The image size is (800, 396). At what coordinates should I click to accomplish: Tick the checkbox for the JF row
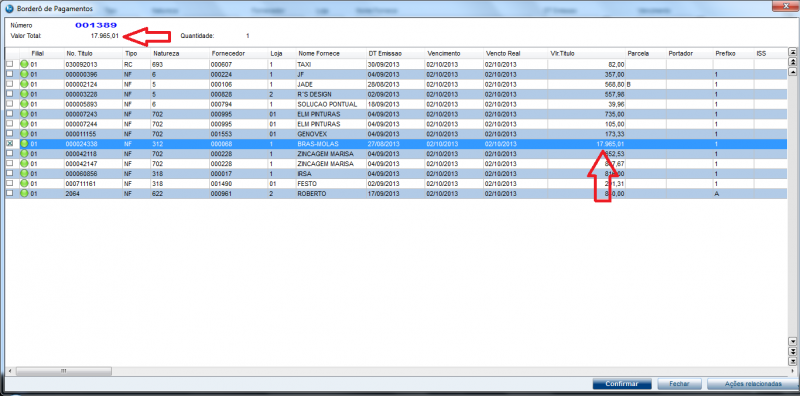pyautogui.click(x=10, y=75)
